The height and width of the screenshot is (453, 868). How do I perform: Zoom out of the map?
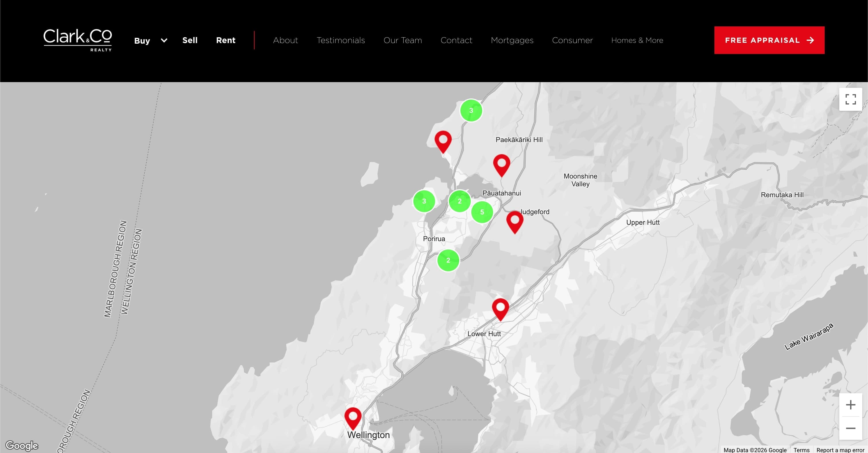click(850, 428)
